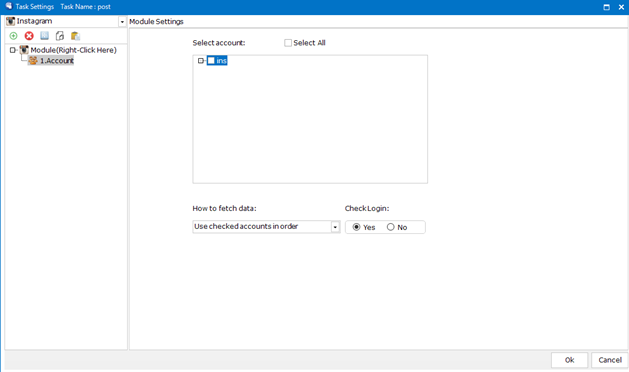Collapse the Module(Right-Click Here) tree node
629x372 pixels.
pos(13,50)
